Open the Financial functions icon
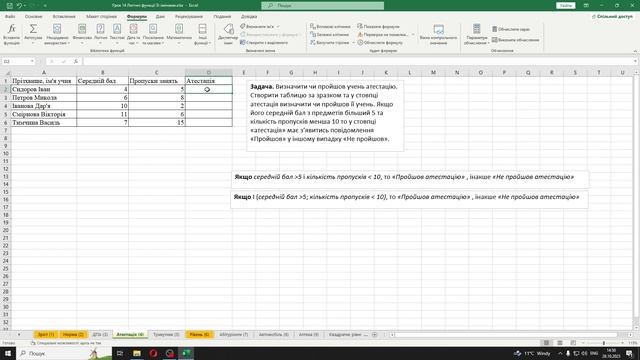Image resolution: width=640 pixels, height=360 pixels. (82, 29)
